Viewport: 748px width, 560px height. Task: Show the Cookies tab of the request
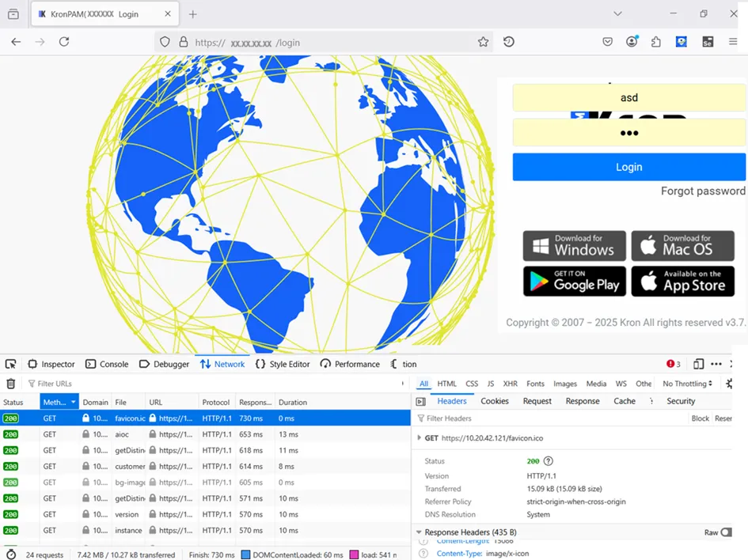click(x=495, y=401)
